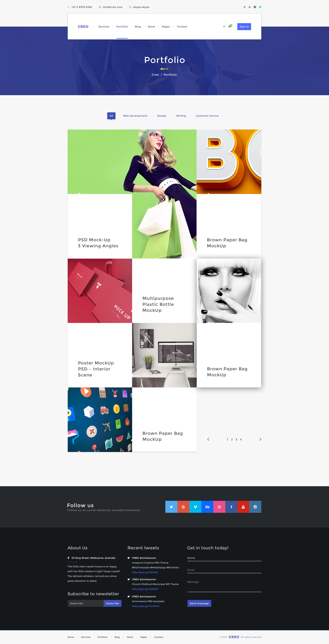Click the Send message button
The image size is (329, 644).
(199, 603)
